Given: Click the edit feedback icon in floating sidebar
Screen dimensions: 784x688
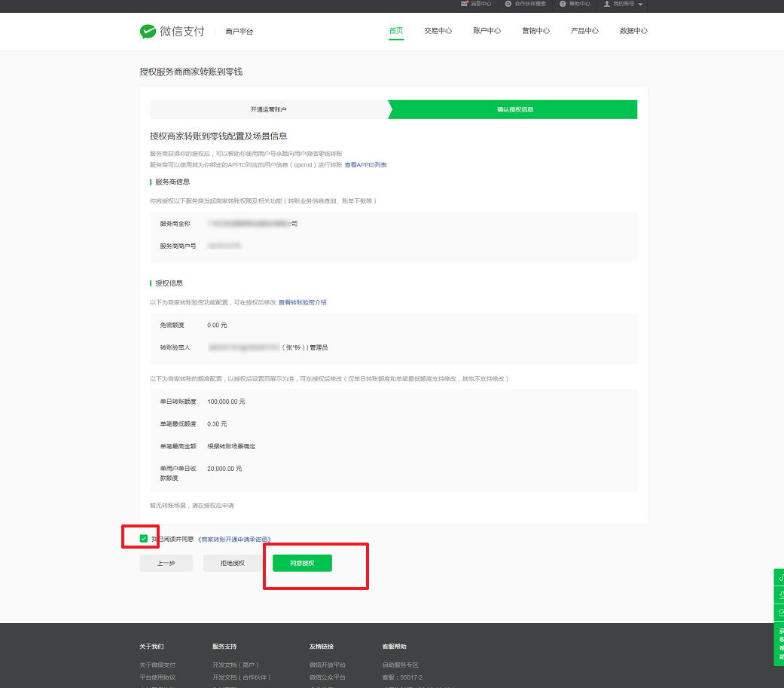Looking at the screenshot, I should (x=780, y=613).
